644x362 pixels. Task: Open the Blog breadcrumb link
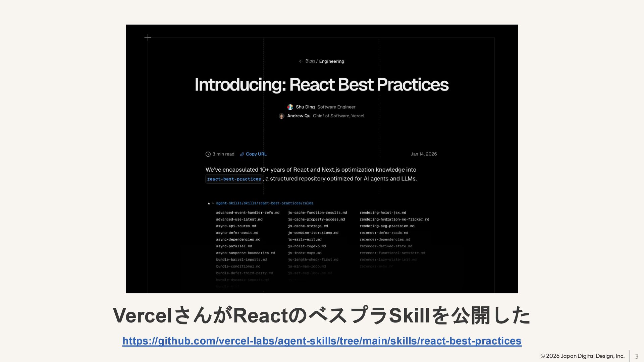click(310, 61)
